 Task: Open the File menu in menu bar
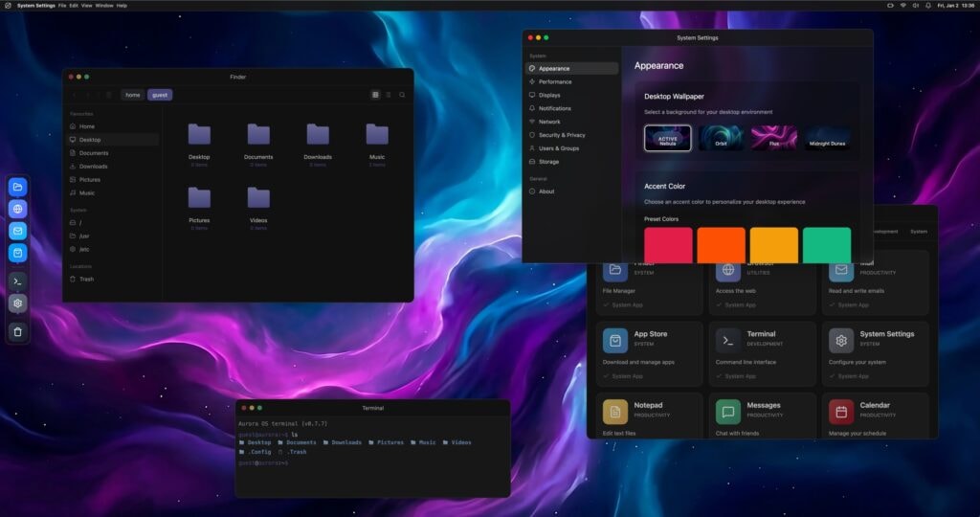click(x=62, y=6)
